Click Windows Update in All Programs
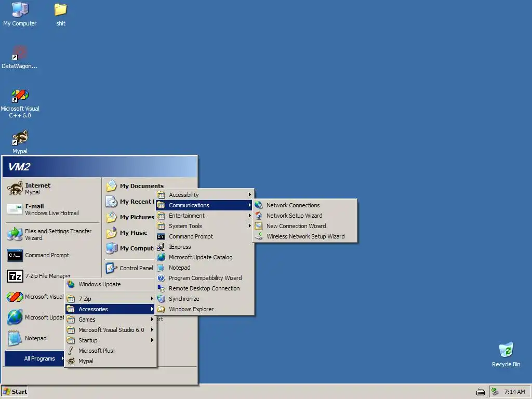Image resolution: width=532 pixels, height=399 pixels. pos(110,284)
